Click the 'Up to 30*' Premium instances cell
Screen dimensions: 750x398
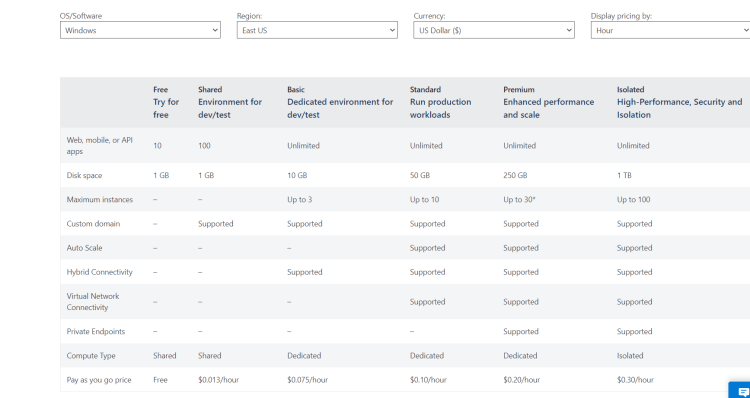519,199
